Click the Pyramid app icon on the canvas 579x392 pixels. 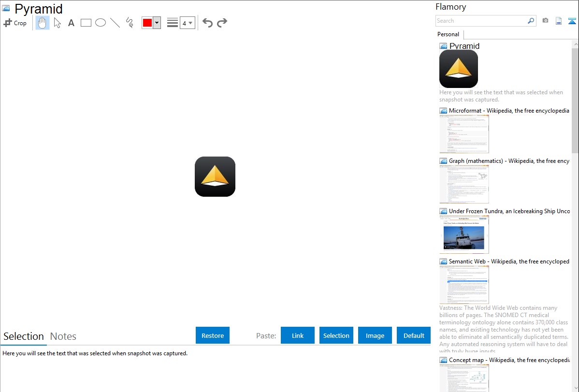click(x=215, y=176)
